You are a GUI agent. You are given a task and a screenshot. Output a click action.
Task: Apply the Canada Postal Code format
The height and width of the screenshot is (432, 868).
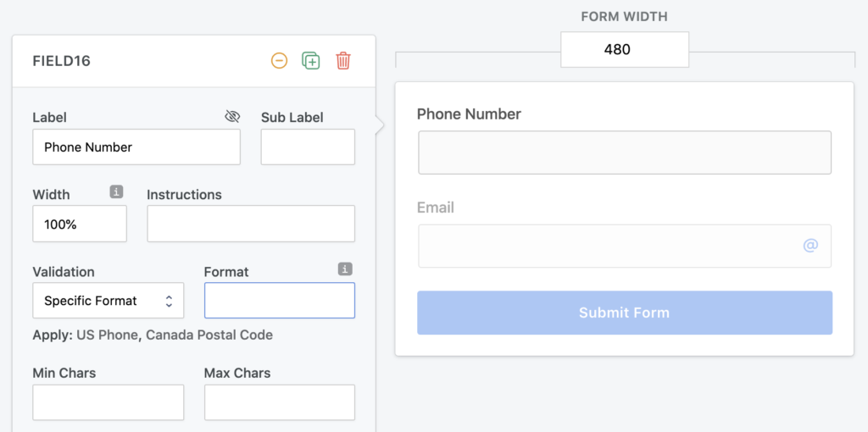[x=209, y=335]
